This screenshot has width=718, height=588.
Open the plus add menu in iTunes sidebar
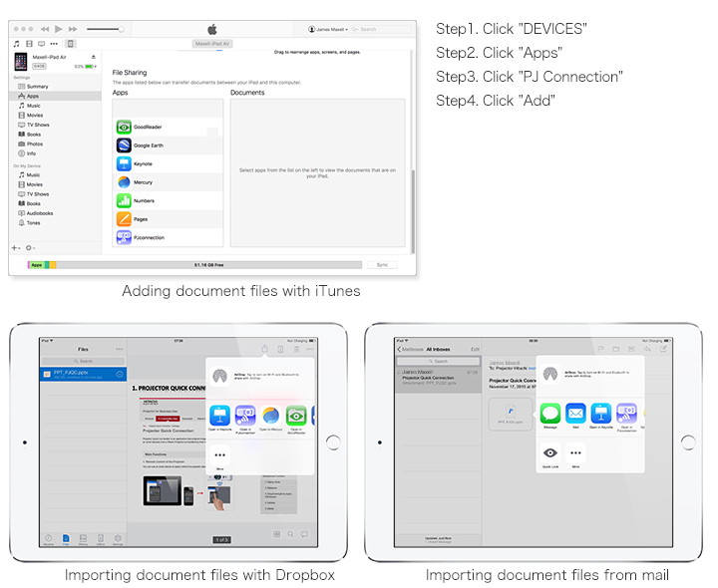click(16, 247)
